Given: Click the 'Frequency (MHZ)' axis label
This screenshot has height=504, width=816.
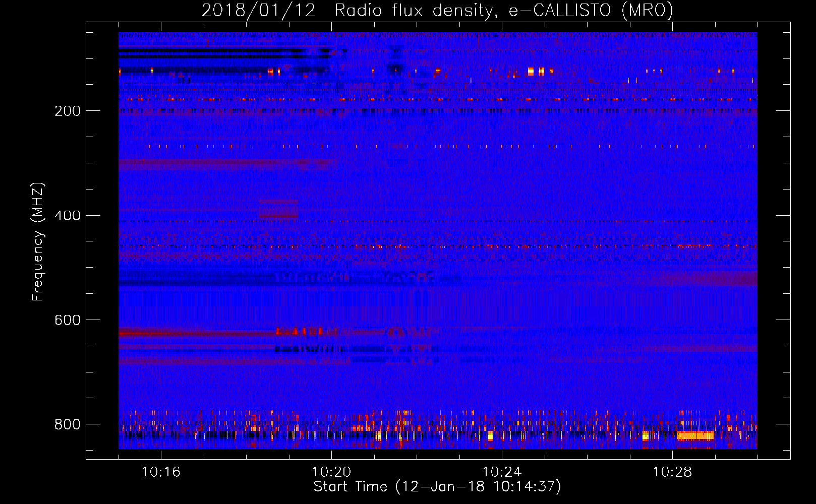Looking at the screenshot, I should click(38, 241).
